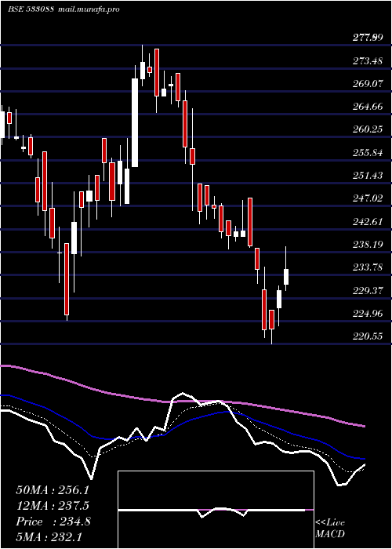The height and width of the screenshot is (549, 392).
Task: Click the 50MA : 256.1 value
Action: [53, 490]
